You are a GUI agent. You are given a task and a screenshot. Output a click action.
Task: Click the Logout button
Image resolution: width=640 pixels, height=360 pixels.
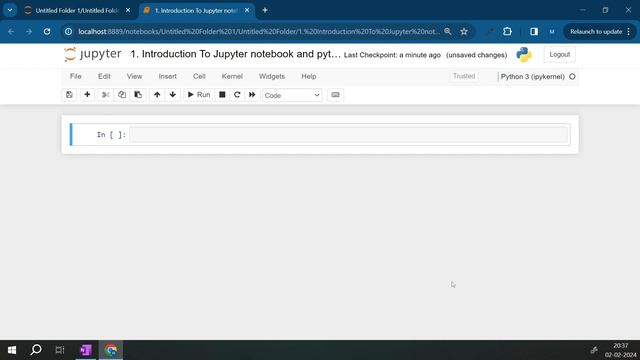coord(560,54)
